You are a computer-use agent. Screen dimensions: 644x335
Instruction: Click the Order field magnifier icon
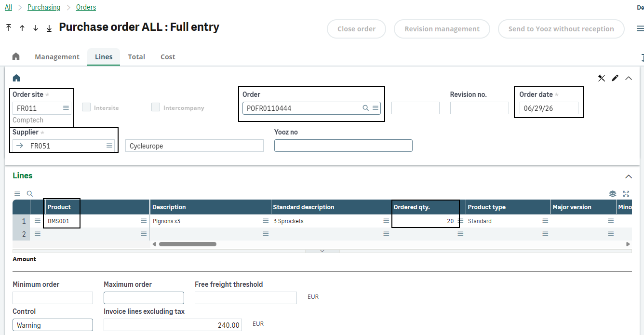click(x=366, y=108)
